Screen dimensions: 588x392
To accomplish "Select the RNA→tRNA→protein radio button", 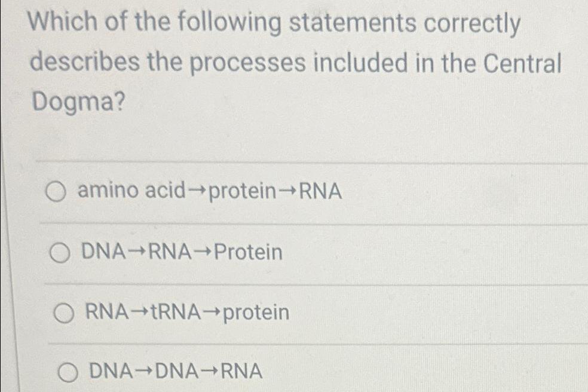I will 63,312.
